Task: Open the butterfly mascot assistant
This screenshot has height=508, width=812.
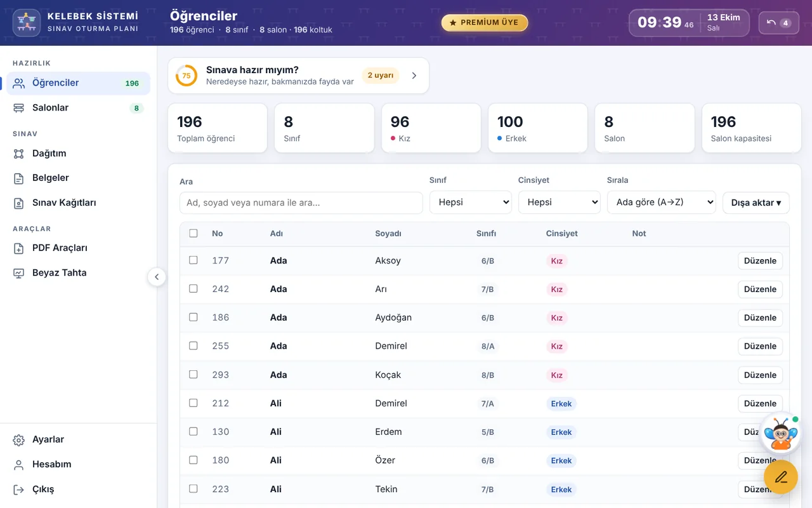Action: pos(780,433)
